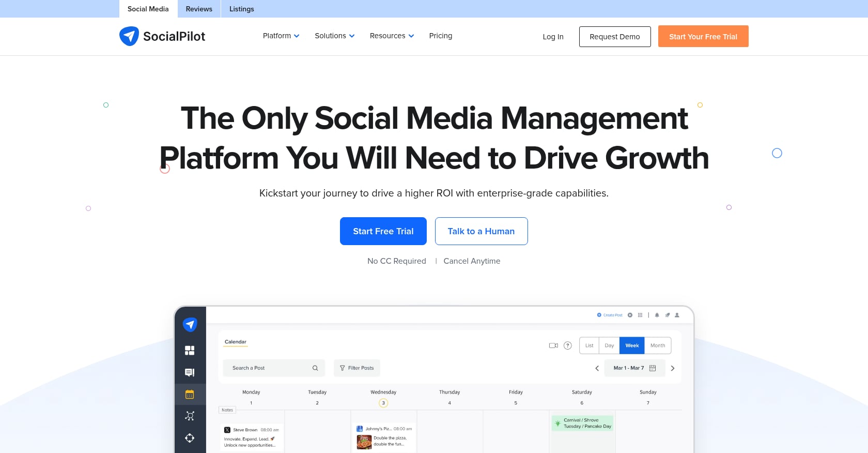Click the Notes label in the calendar
The height and width of the screenshot is (453, 868).
click(x=227, y=410)
